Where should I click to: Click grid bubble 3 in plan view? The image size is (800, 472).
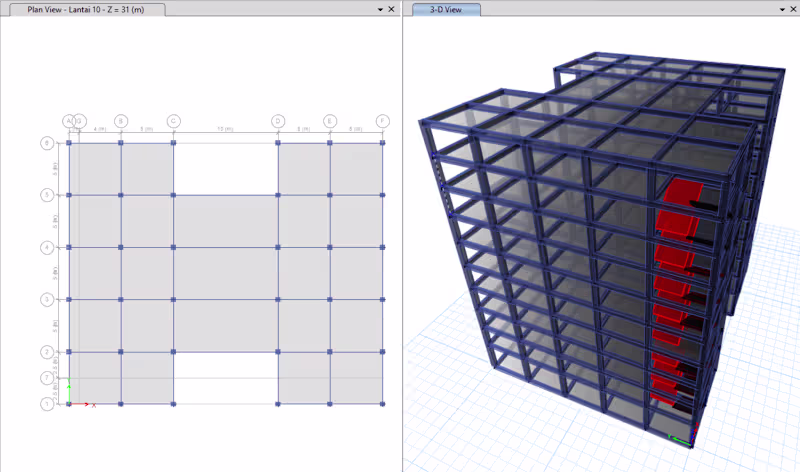pyautogui.click(x=47, y=300)
